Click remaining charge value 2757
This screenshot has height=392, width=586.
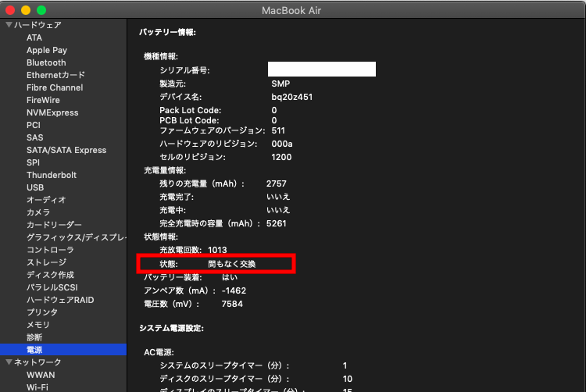pyautogui.click(x=276, y=184)
